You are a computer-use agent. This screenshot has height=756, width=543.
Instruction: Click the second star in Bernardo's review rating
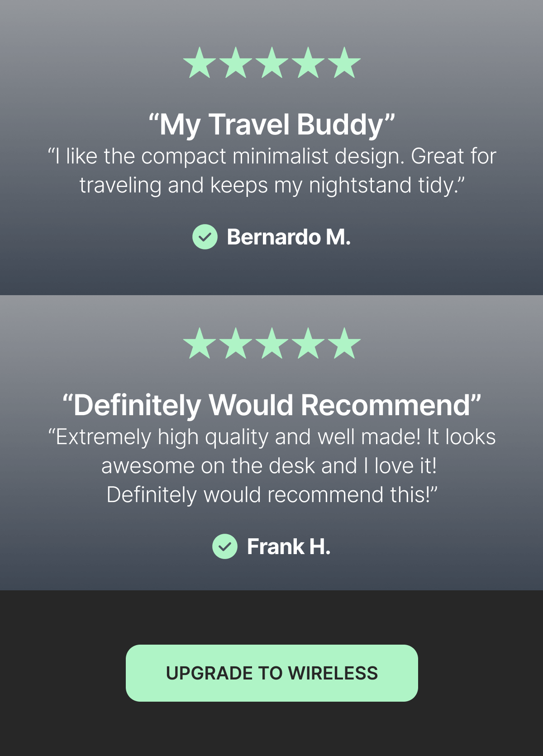click(236, 63)
